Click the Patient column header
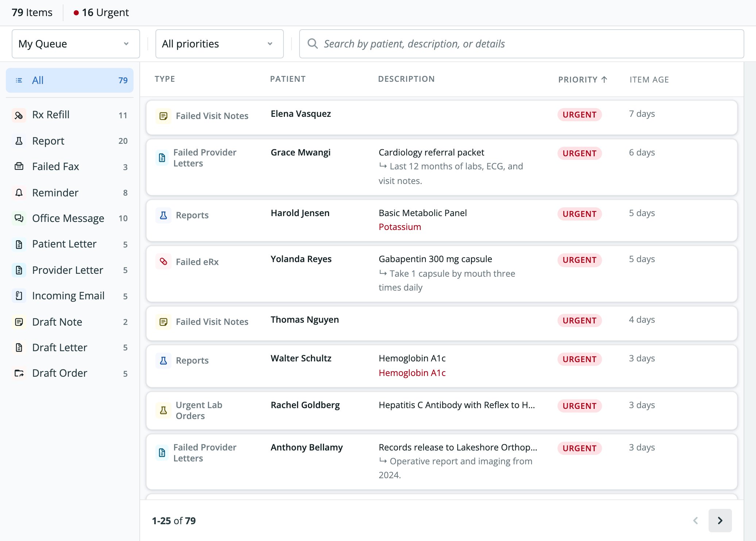This screenshot has height=541, width=756. point(288,79)
